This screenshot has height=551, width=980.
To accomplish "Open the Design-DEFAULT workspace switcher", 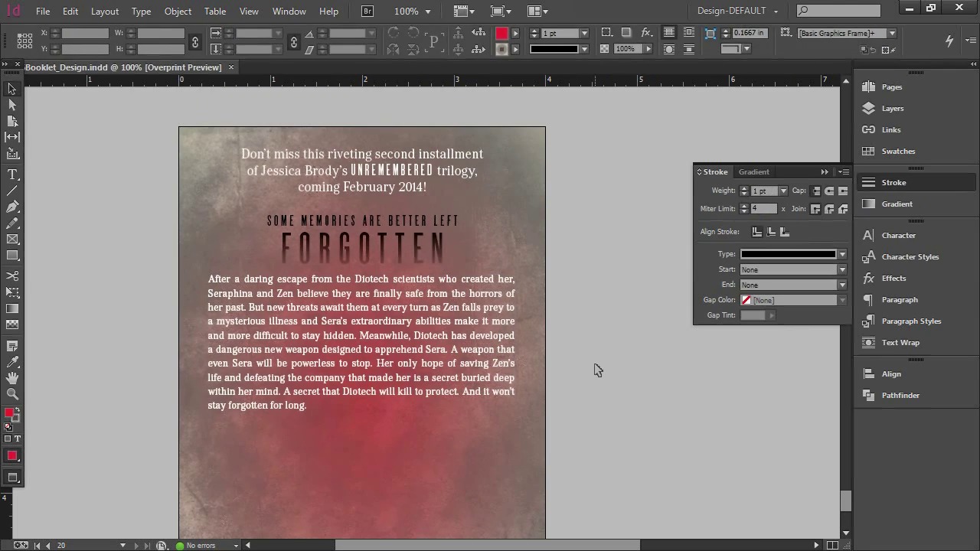I will [738, 11].
